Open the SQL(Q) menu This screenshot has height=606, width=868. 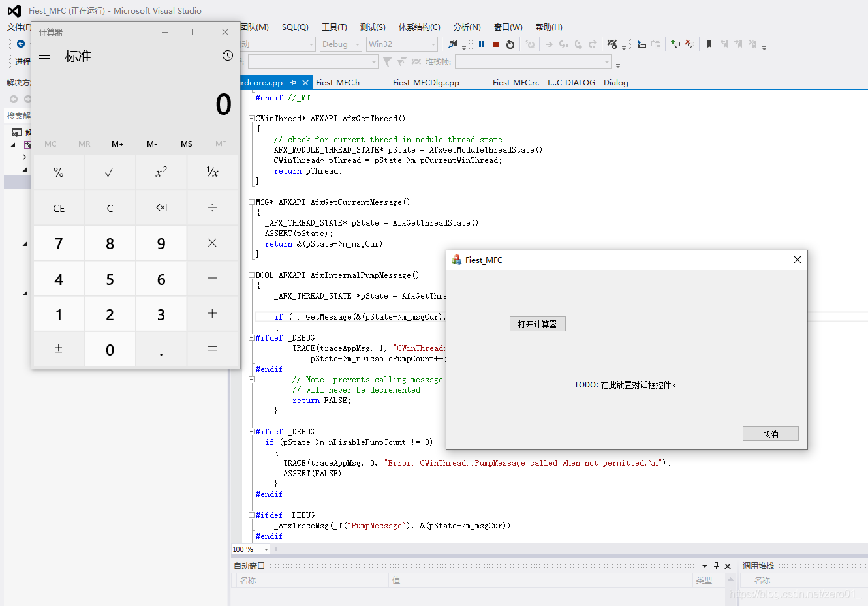coord(295,27)
